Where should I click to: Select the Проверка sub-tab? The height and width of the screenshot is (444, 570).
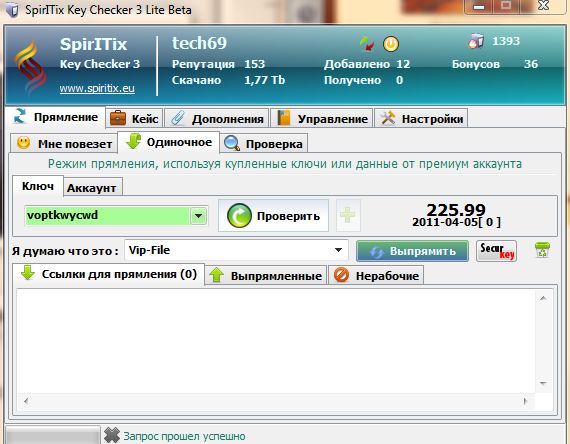(x=264, y=144)
